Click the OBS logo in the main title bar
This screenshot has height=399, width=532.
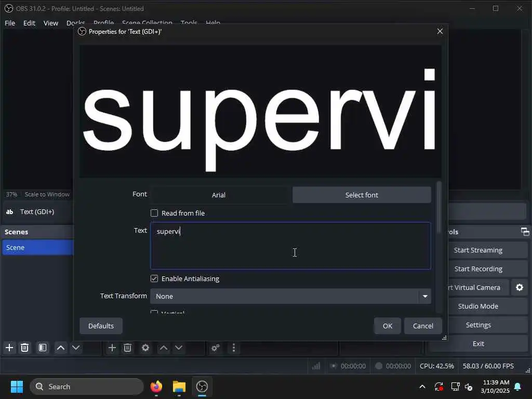(x=8, y=8)
